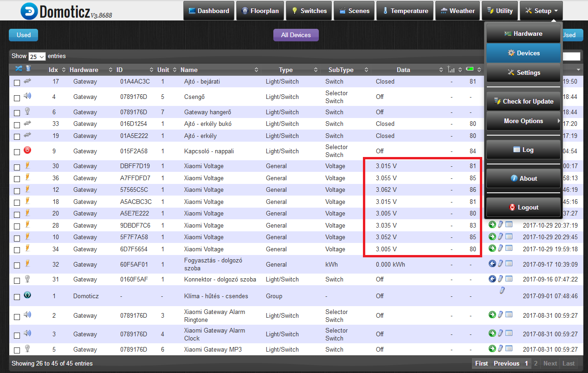Open the Dashboard tab
Image resolution: width=588 pixels, height=373 pixels.
coord(208,11)
